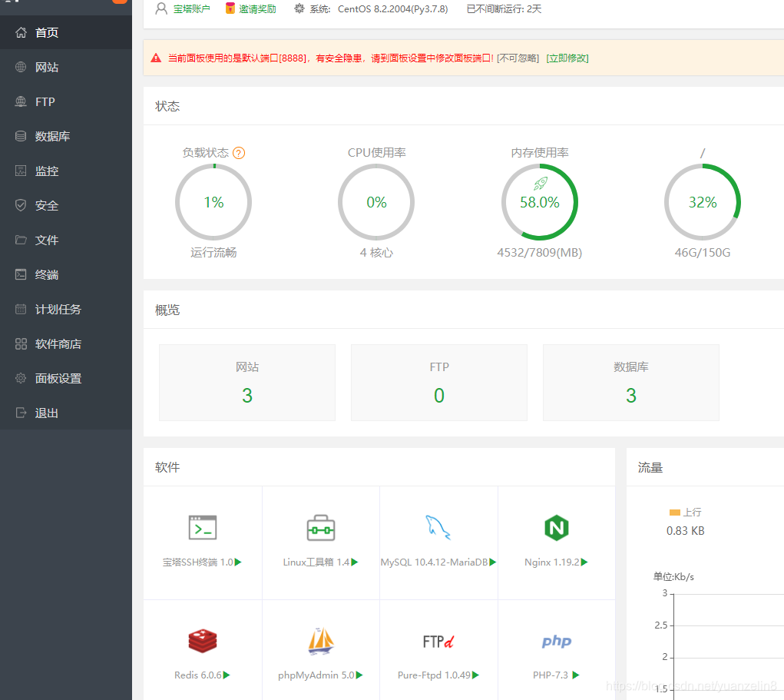Screen dimensions: 784x700
Task: Click the 内存使用率 58.0% gauge
Action: click(540, 202)
